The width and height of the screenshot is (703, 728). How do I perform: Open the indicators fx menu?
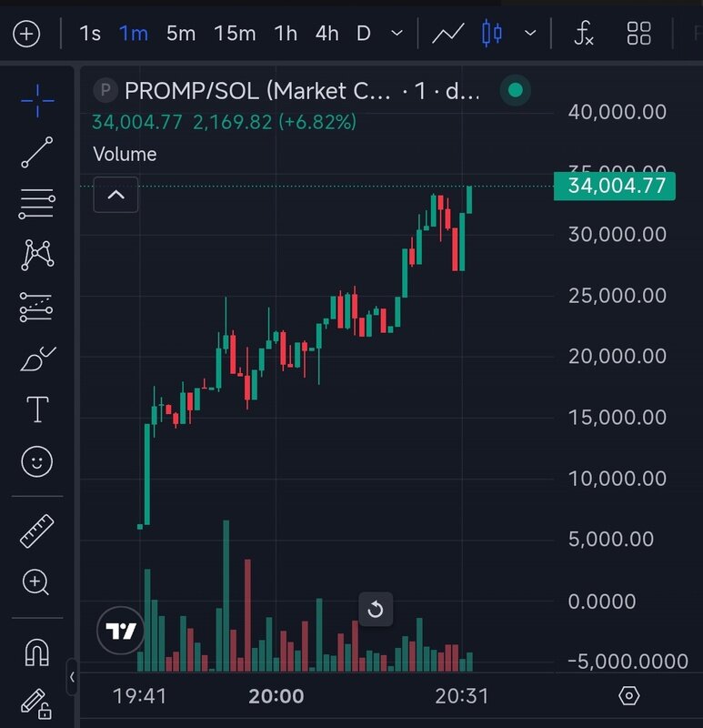584,35
